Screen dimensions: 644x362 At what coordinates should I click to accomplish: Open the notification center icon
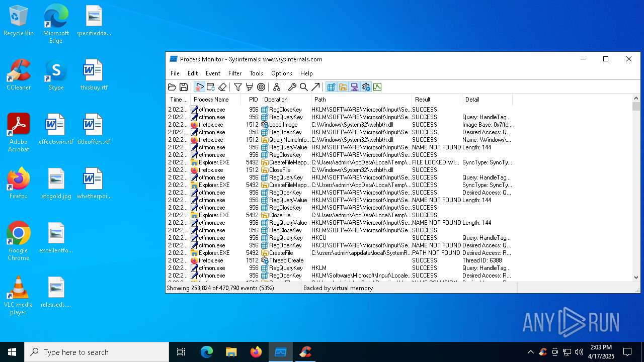click(x=627, y=352)
